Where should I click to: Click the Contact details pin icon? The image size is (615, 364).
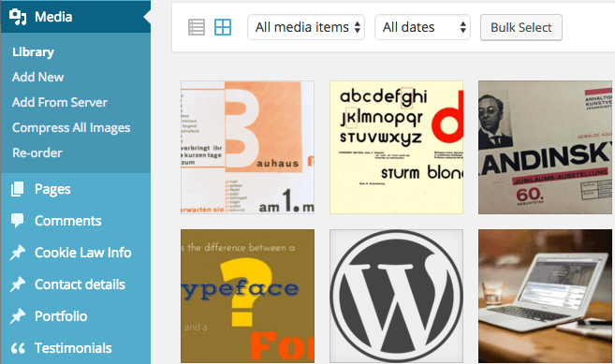pyautogui.click(x=18, y=284)
